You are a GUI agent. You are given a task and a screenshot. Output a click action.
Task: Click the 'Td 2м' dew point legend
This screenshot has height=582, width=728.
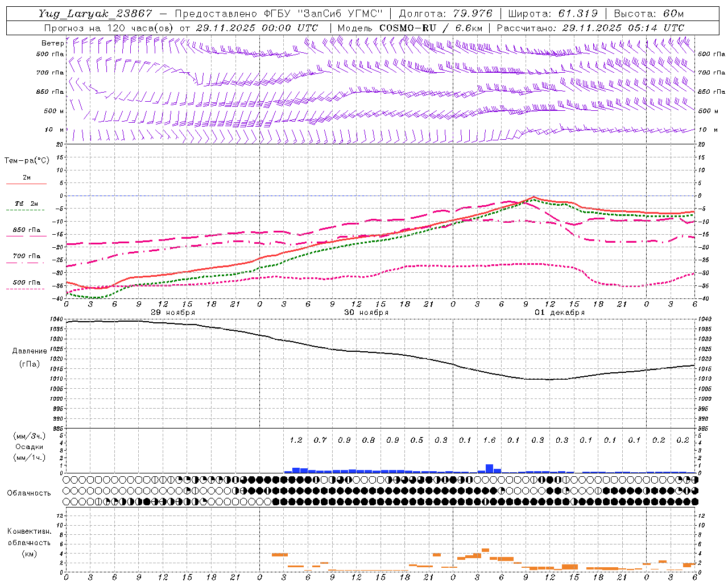27,203
